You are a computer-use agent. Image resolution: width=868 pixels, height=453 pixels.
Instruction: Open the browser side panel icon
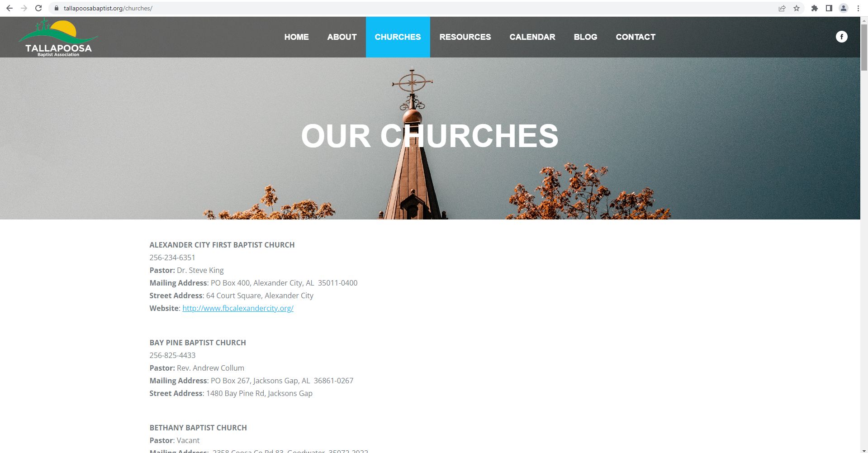pyautogui.click(x=829, y=8)
